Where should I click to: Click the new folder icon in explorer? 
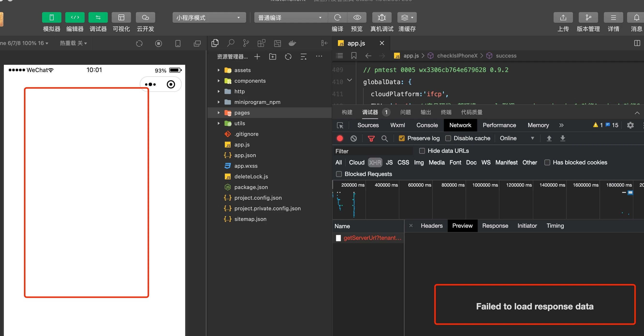(x=272, y=57)
